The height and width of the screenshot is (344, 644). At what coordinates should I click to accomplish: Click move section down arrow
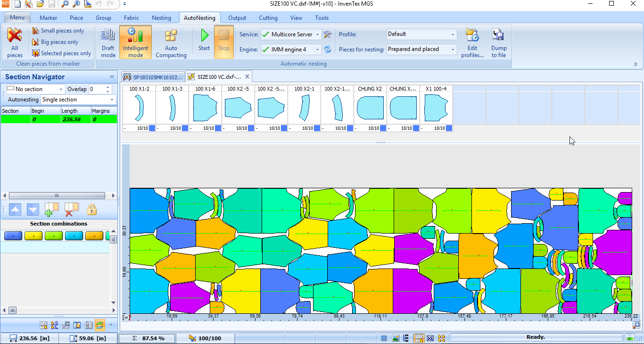tap(33, 210)
